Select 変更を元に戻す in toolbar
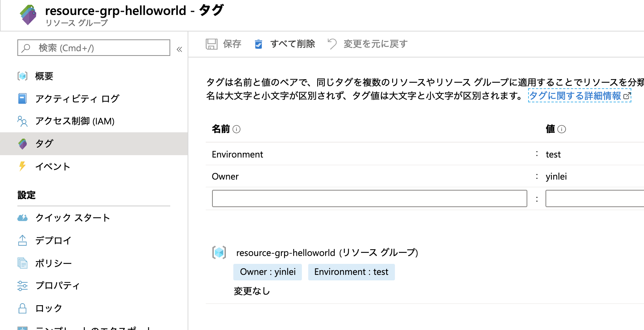The height and width of the screenshot is (330, 644). pos(376,44)
